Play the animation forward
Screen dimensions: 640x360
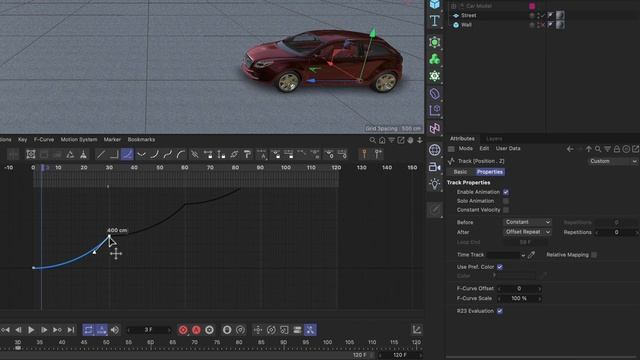31,330
